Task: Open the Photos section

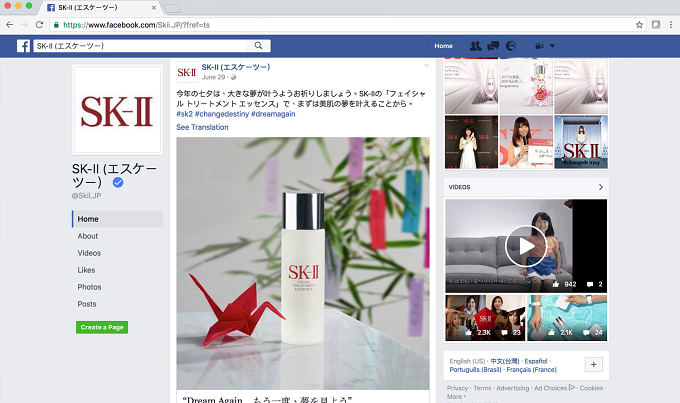Action: 89,287
